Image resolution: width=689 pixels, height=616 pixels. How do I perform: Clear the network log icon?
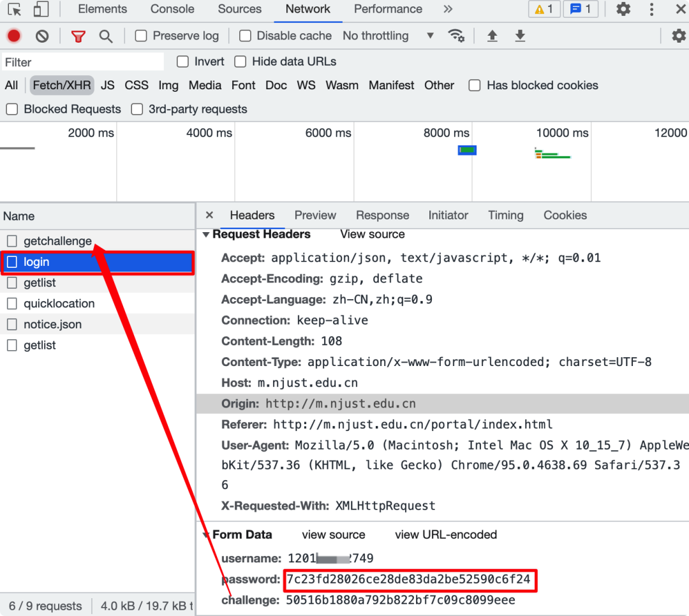tap(42, 36)
